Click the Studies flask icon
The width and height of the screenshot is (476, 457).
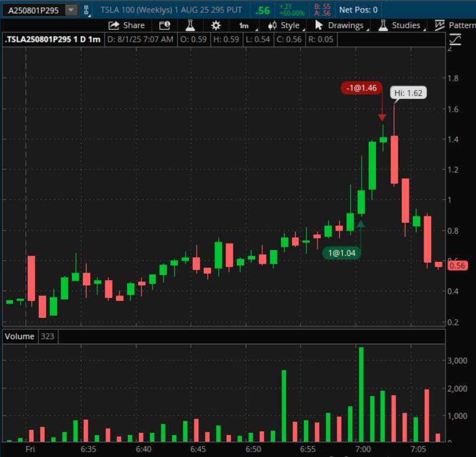(x=383, y=25)
